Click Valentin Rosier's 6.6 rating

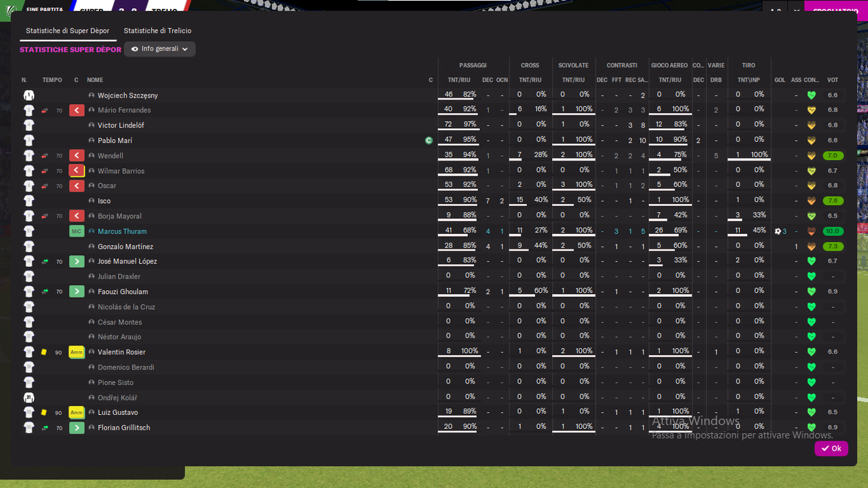tap(833, 352)
